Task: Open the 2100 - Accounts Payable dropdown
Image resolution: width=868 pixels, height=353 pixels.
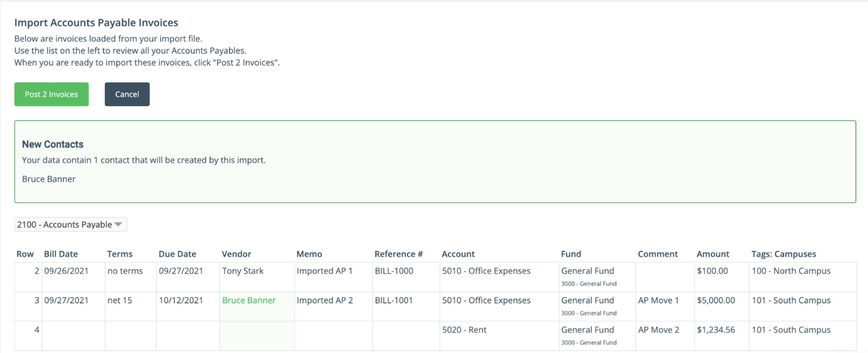Action: pos(71,224)
